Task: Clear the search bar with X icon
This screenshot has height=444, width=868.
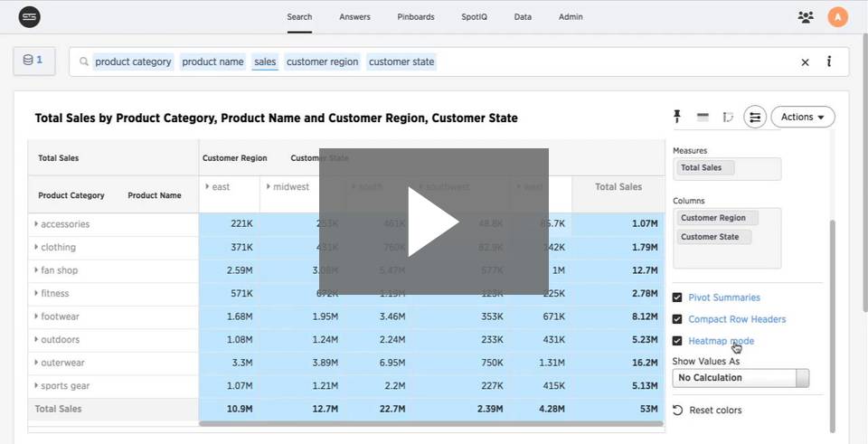Action: click(805, 62)
